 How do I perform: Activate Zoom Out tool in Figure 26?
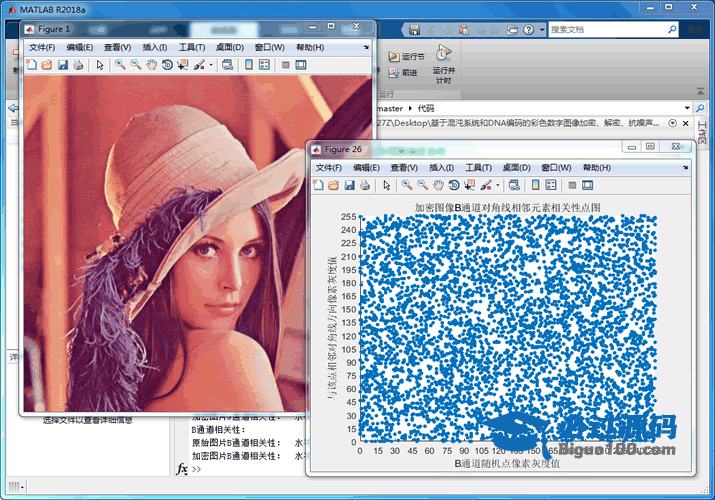[422, 185]
